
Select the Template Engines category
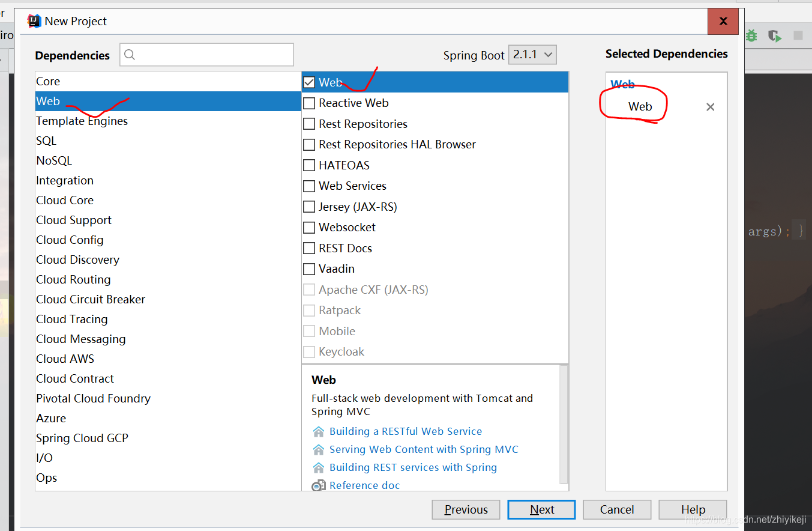pyautogui.click(x=168, y=121)
